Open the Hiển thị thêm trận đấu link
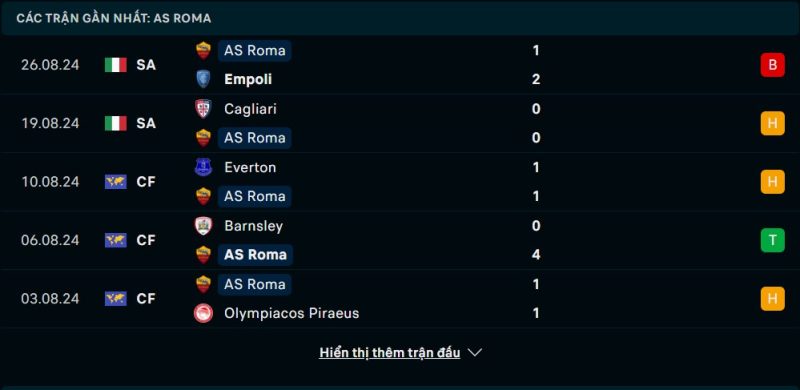The image size is (800, 390). coord(390,353)
